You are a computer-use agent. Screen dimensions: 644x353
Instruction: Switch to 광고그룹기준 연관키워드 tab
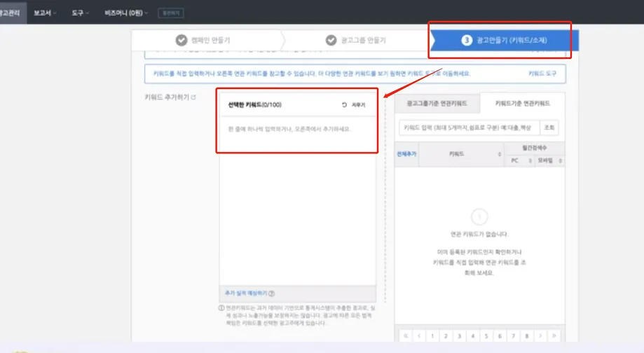coord(437,104)
